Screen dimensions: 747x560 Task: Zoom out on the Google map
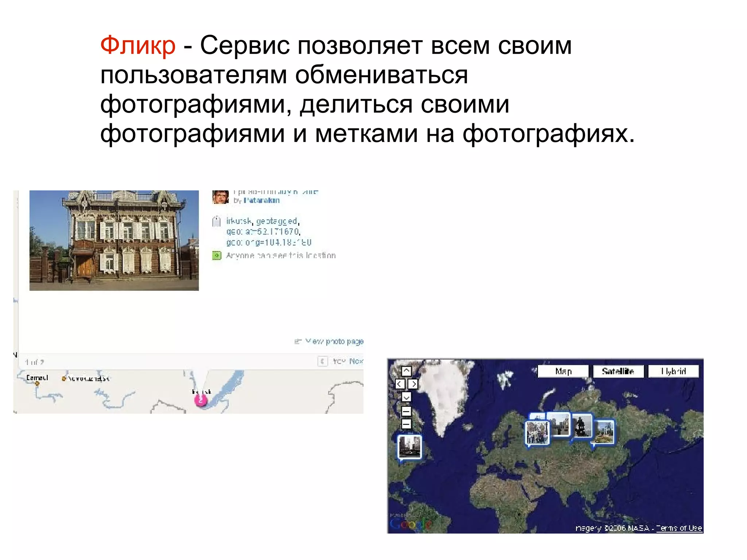click(x=406, y=424)
